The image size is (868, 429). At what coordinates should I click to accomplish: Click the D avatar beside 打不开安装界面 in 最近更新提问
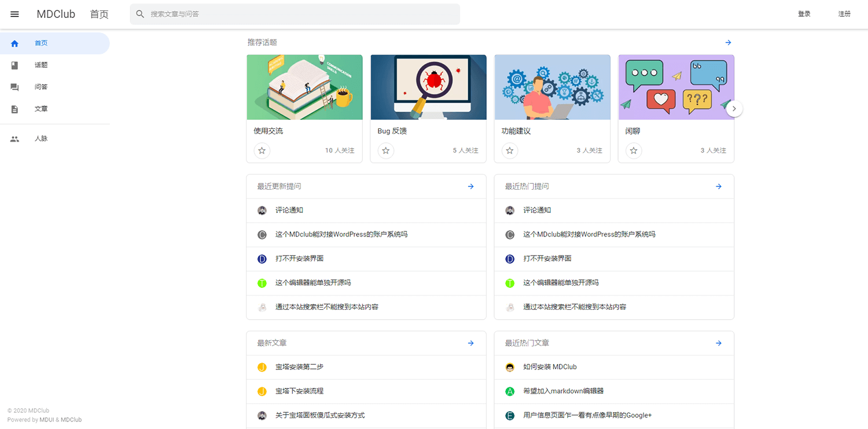click(262, 259)
